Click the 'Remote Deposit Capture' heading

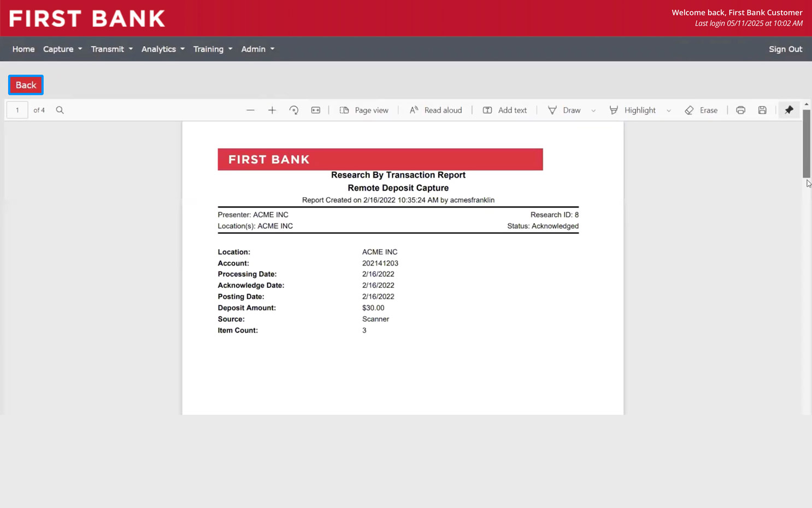point(398,188)
